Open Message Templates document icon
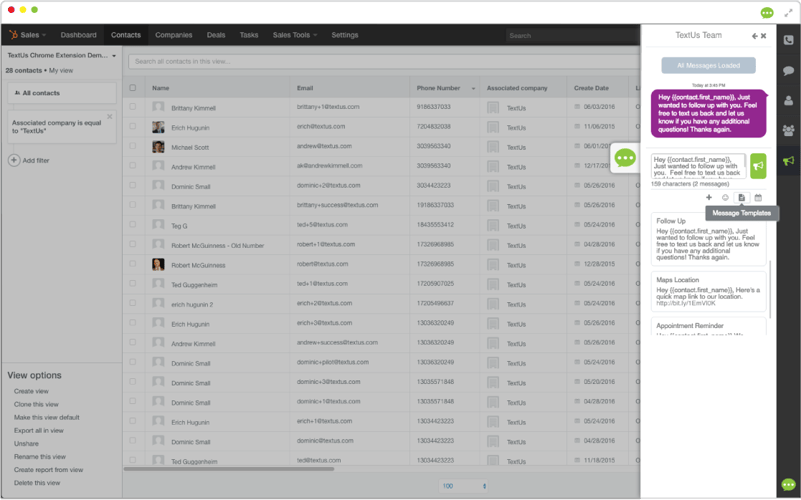The image size is (801, 500). click(741, 198)
